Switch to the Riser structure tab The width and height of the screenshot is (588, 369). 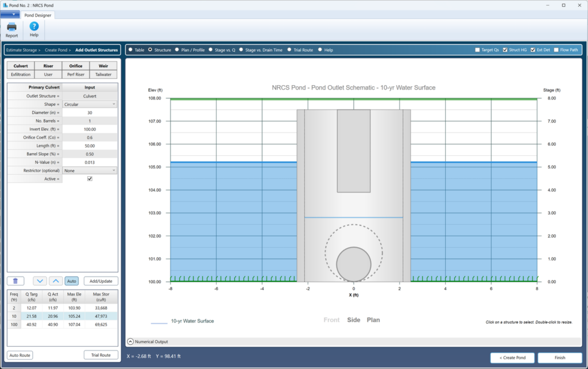[48, 66]
